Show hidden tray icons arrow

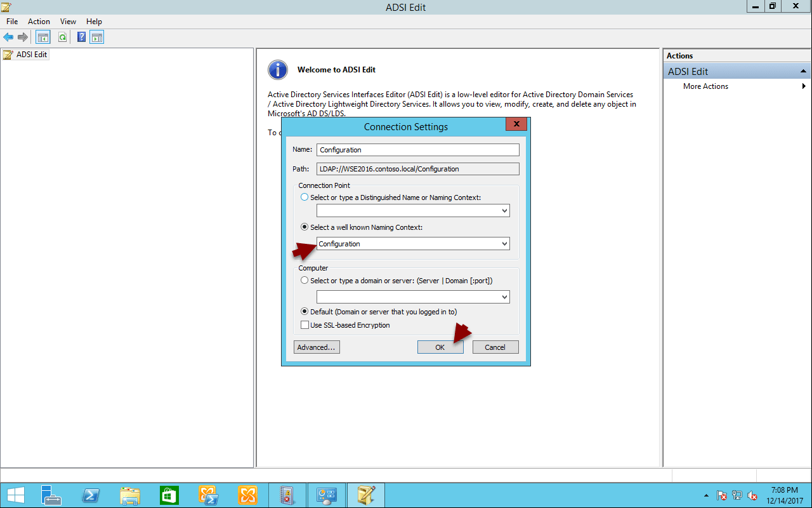coord(707,496)
